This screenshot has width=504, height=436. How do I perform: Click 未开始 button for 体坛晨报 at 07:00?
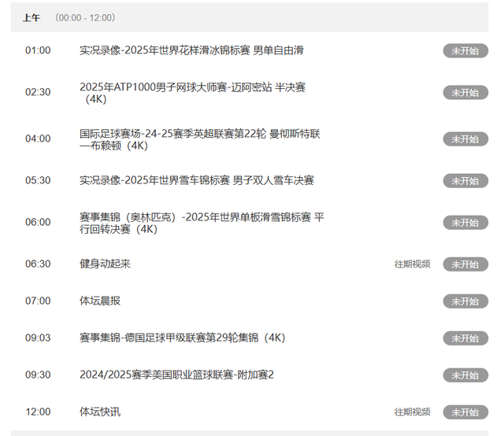point(465,301)
